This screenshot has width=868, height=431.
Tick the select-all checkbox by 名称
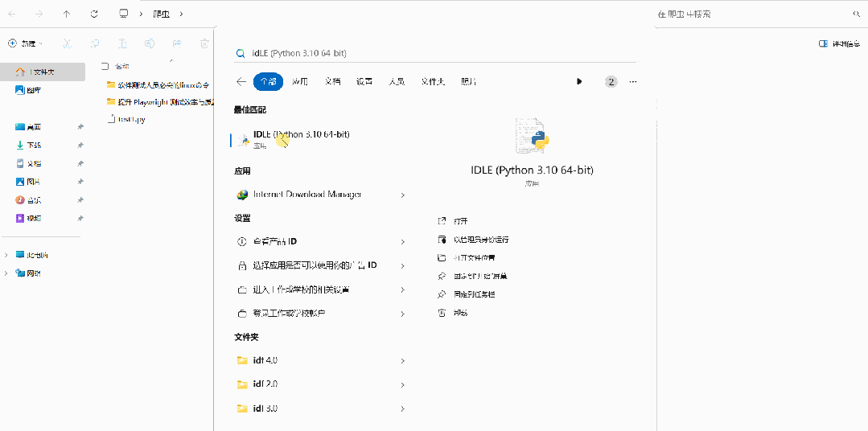pos(105,67)
